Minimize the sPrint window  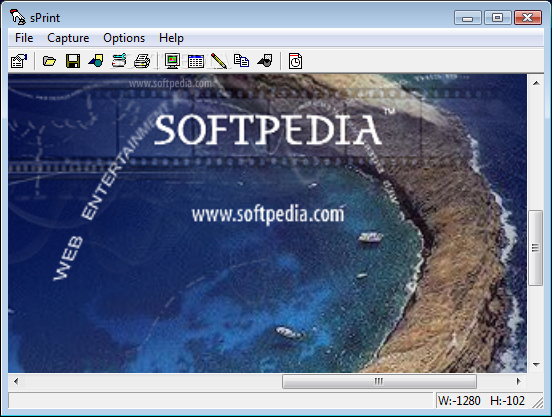(x=468, y=18)
